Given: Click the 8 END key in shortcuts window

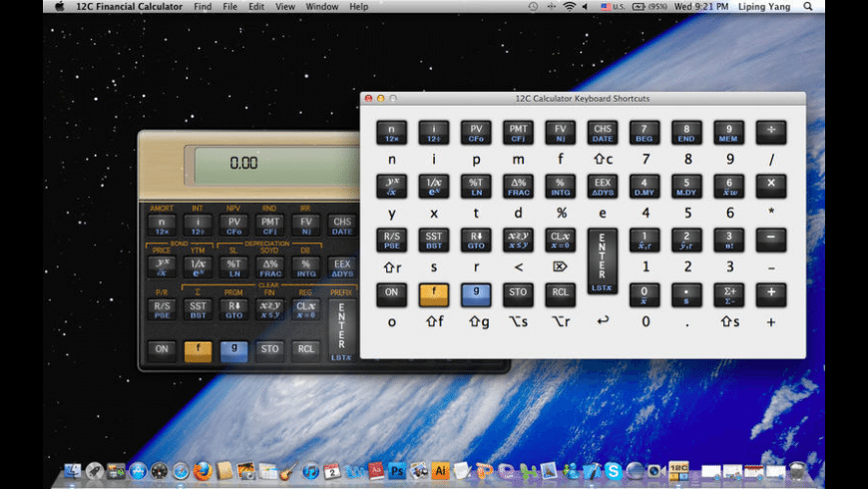Looking at the screenshot, I should coord(686,133).
